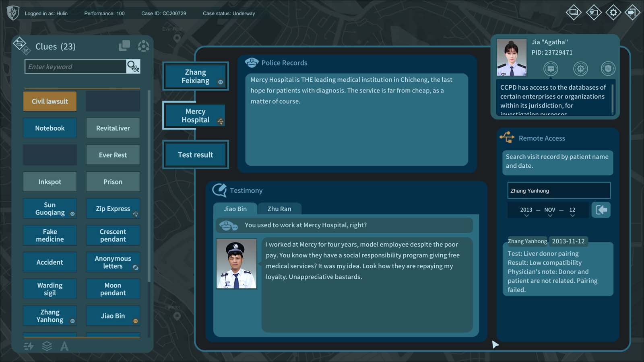
Task: Click the shield icon on Agatha's profile
Action: [608, 69]
